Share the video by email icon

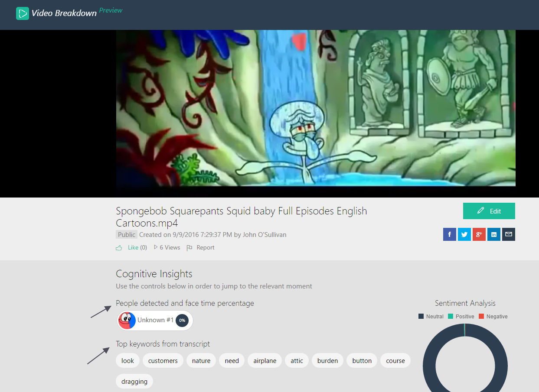(x=509, y=234)
